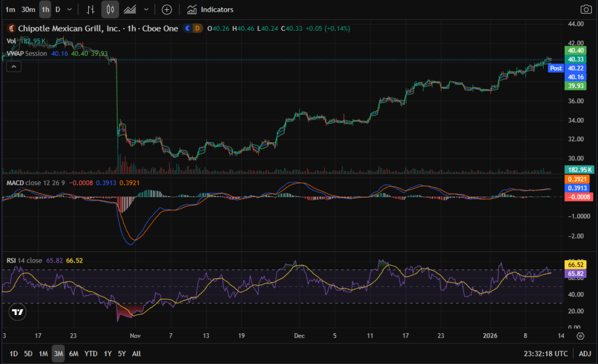Image resolution: width=598 pixels, height=364 pixels.
Task: Open time axis settings gear icon
Action: point(580,336)
